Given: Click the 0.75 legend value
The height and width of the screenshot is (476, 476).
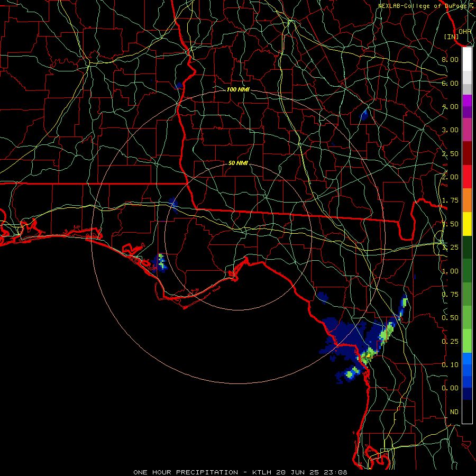Looking at the screenshot, I should [x=450, y=295].
